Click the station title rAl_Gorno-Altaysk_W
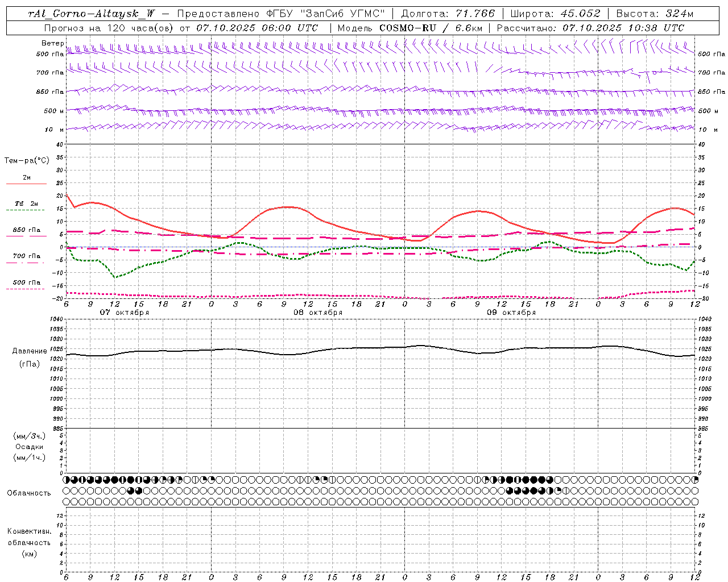 click(x=92, y=14)
